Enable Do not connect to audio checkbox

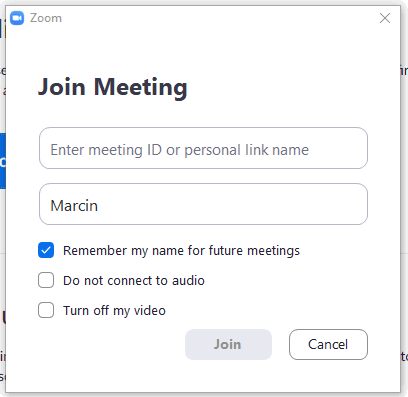click(x=46, y=280)
